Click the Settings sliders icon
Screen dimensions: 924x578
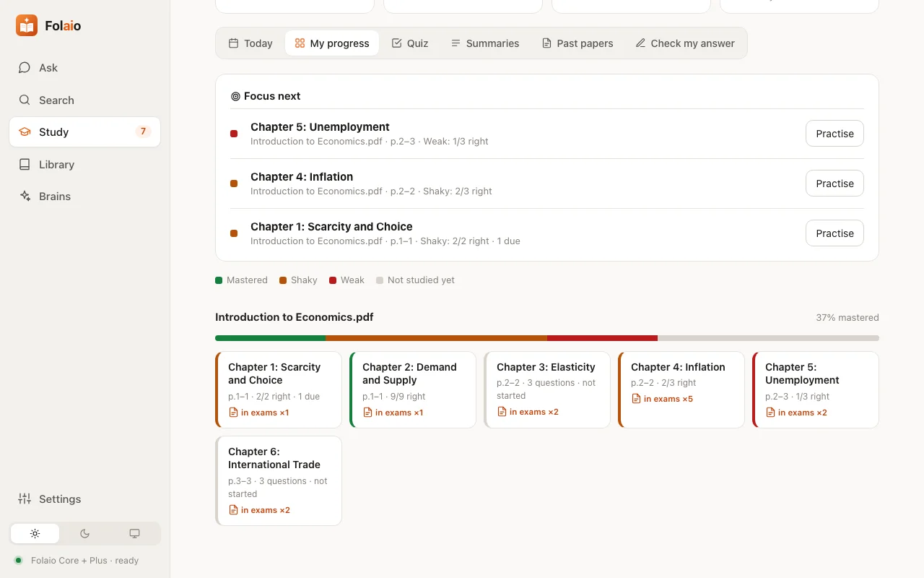coord(25,499)
